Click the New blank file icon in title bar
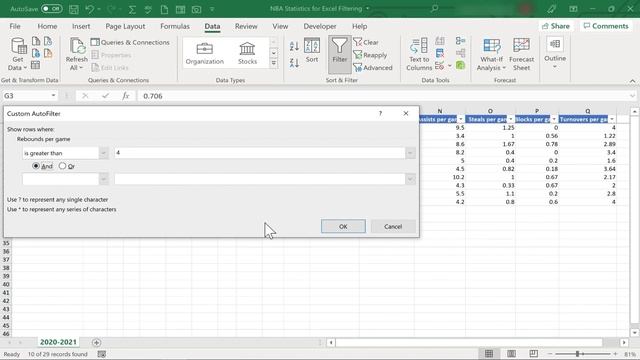This screenshot has height=360, width=640. pos(164,9)
